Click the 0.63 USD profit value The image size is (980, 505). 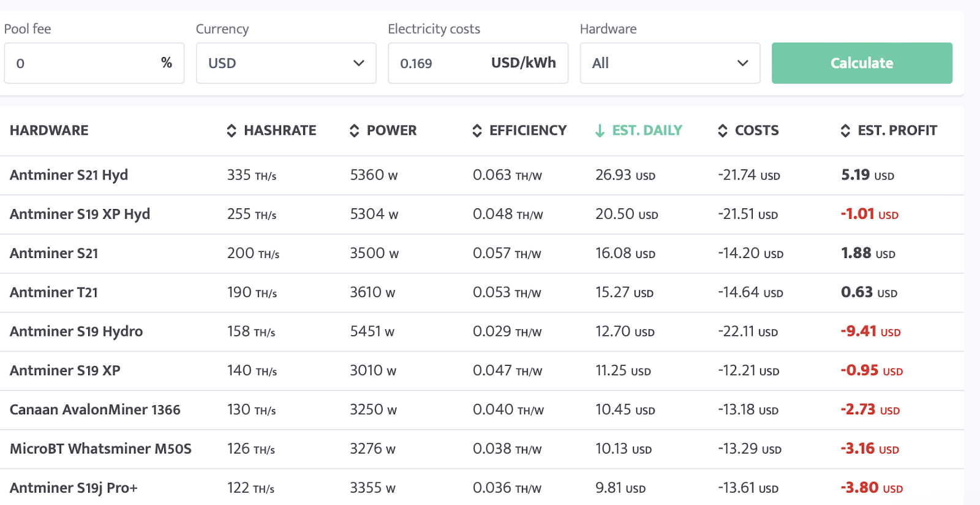pos(869,292)
